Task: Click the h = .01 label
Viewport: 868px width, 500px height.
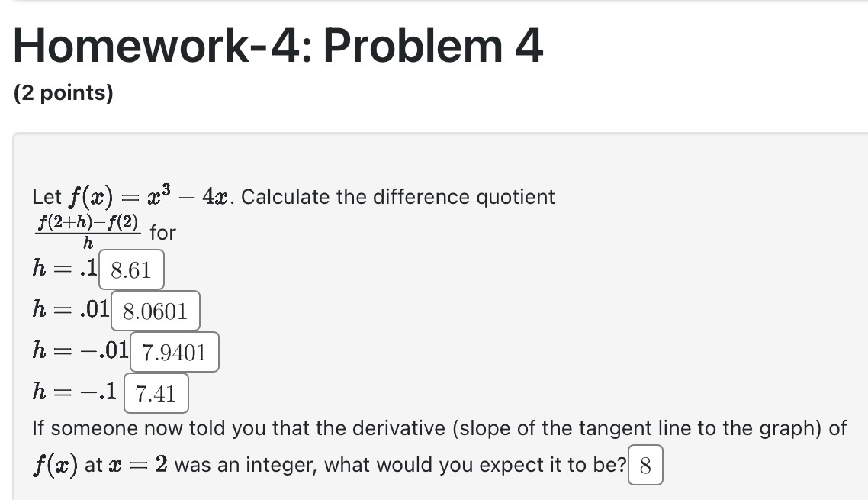Action: click(71, 308)
